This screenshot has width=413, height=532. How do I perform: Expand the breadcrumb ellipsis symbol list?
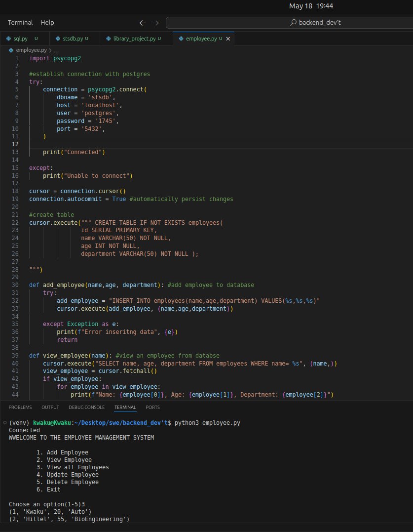click(56, 50)
